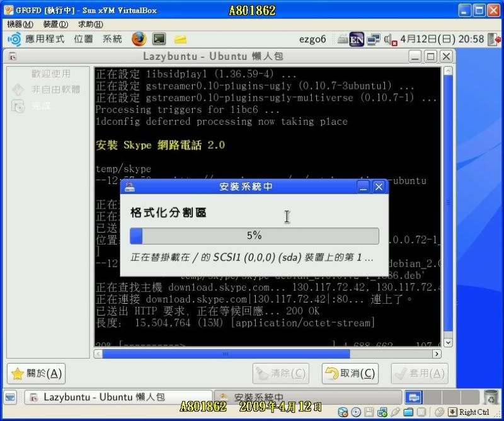Click the printer-like tray icon beside EN

[342, 39]
